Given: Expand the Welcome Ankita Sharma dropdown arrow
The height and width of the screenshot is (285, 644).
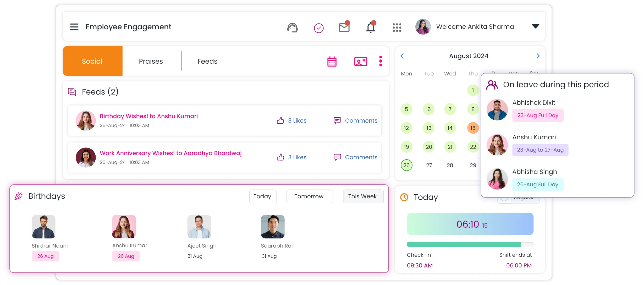Looking at the screenshot, I should click(x=535, y=26).
